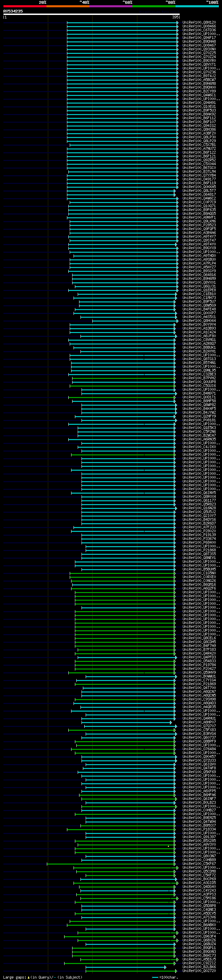The image size is (222, 980).
Task: Select hit label UniRef100_Q70Z24
Action: 199,57
